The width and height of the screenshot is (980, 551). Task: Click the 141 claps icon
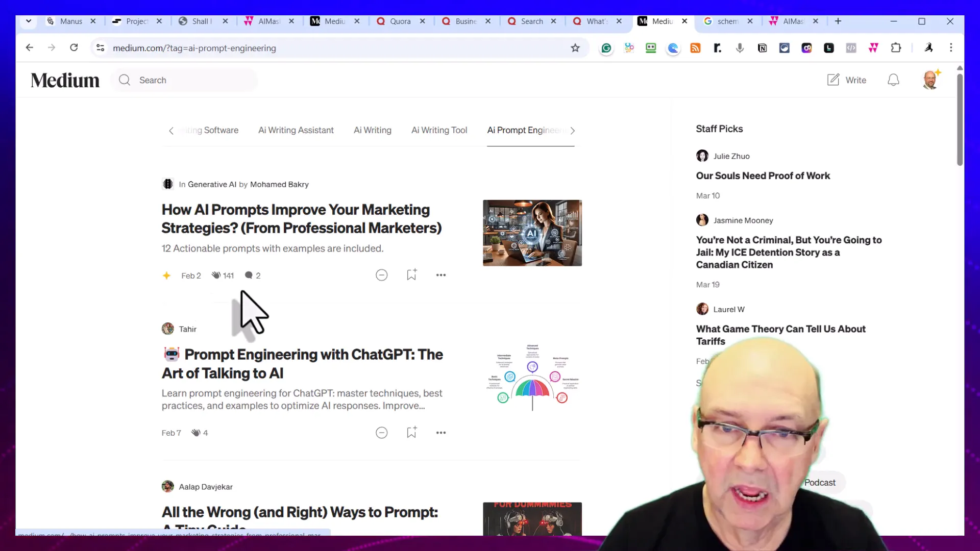(x=216, y=275)
